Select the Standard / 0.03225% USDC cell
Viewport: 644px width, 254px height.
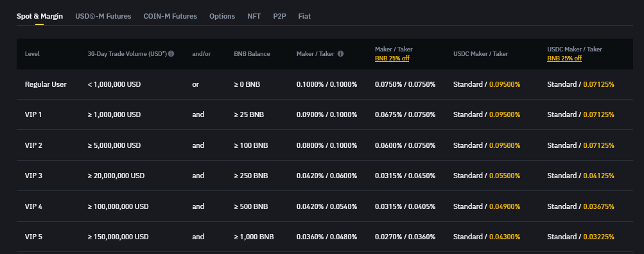click(580, 237)
